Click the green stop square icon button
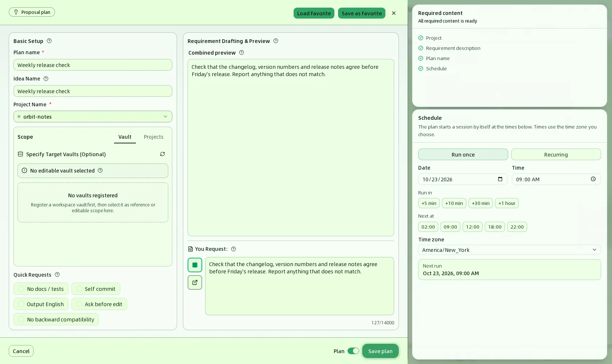 195,265
